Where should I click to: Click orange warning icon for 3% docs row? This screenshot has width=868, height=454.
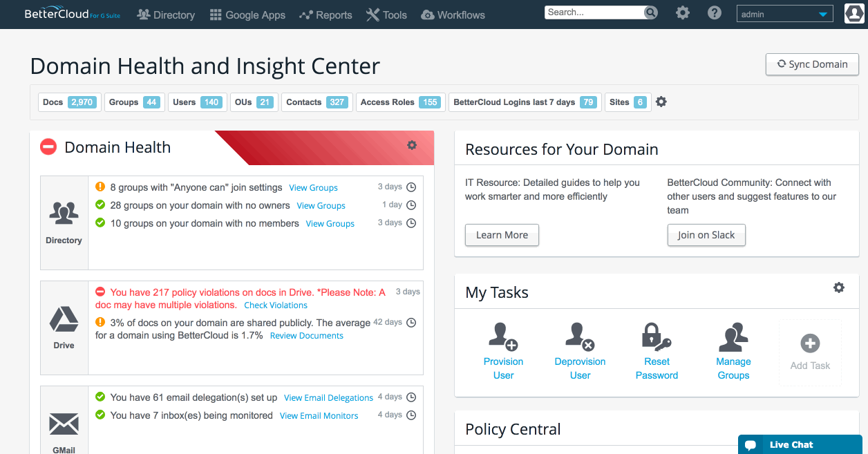[x=100, y=322]
